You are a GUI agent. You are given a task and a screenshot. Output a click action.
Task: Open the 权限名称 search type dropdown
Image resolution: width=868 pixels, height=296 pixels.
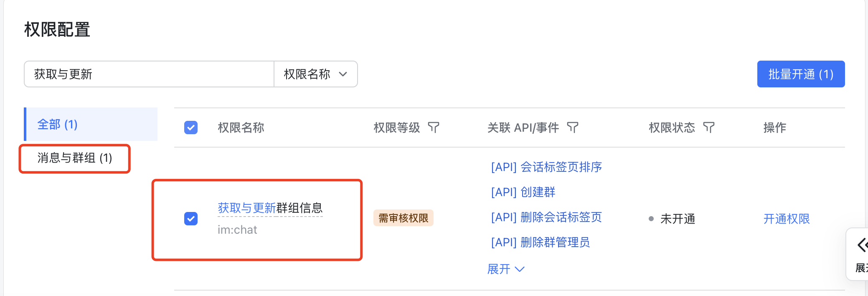tap(316, 74)
